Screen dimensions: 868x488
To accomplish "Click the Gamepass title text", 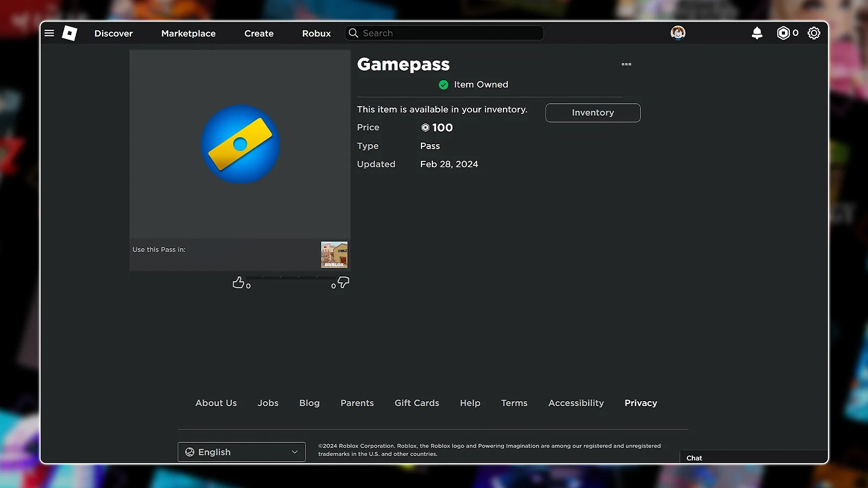I will click(403, 65).
